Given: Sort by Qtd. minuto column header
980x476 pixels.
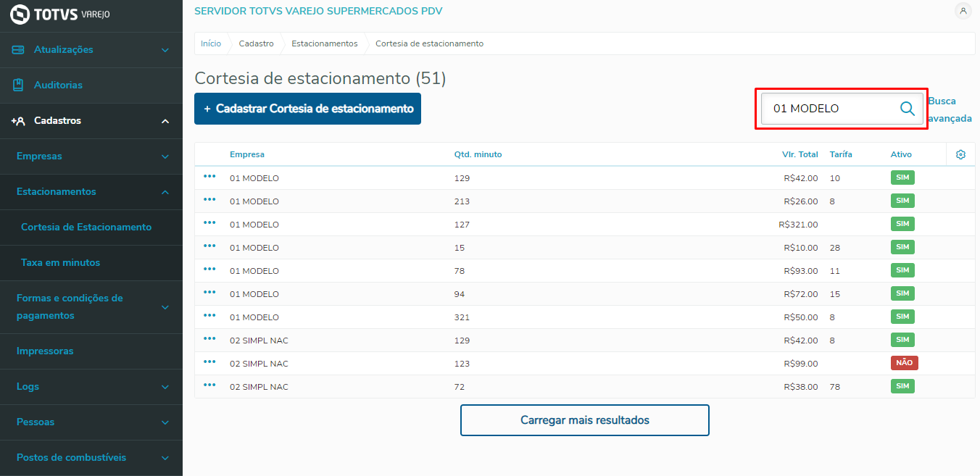Looking at the screenshot, I should click(x=478, y=154).
